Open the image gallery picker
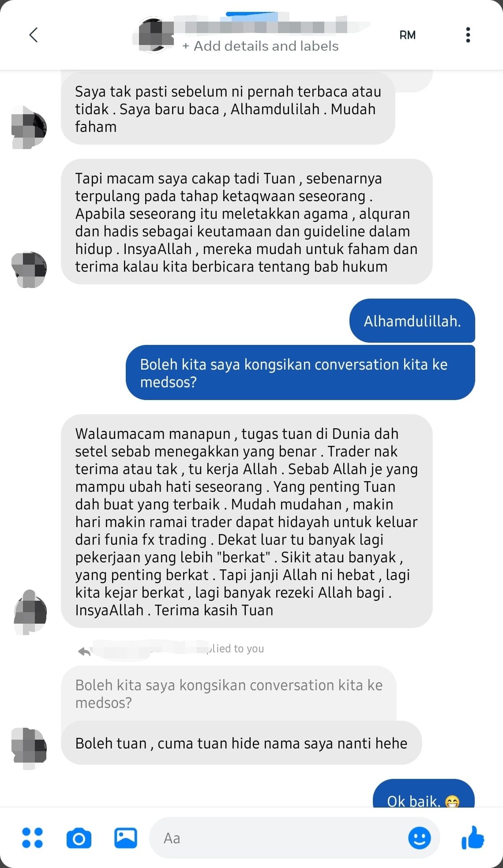 126,838
